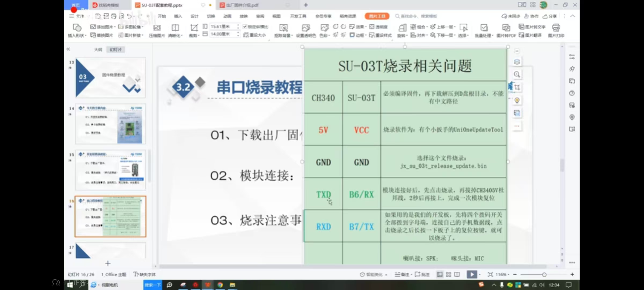Select slide 15 thumbnail in the panel
Image resolution: width=644 pixels, height=290 pixels.
110,169
